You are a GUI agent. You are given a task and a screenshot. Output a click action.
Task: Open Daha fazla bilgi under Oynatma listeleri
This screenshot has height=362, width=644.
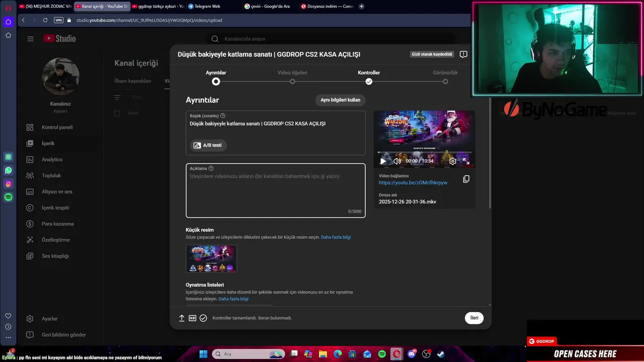click(233, 299)
